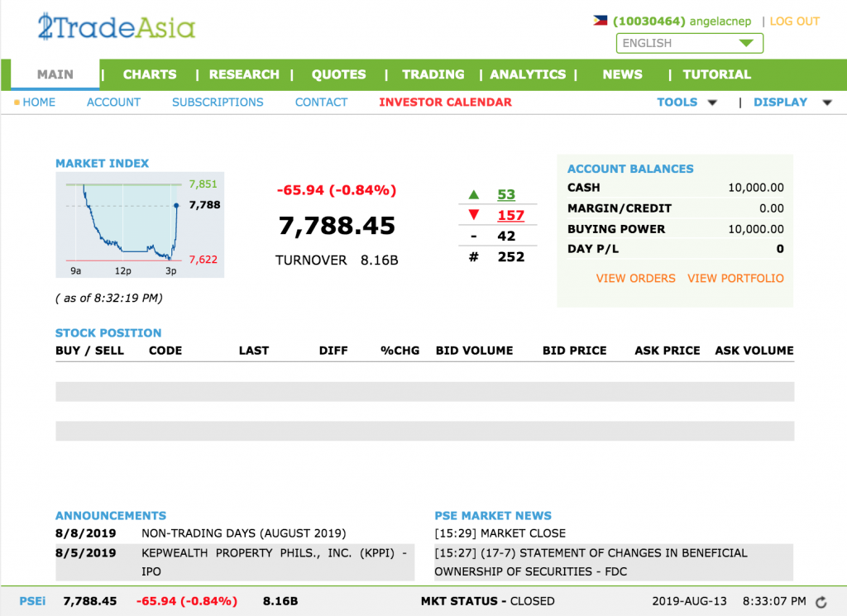Open the CONTACT page
The height and width of the screenshot is (616, 847).
pyautogui.click(x=322, y=102)
